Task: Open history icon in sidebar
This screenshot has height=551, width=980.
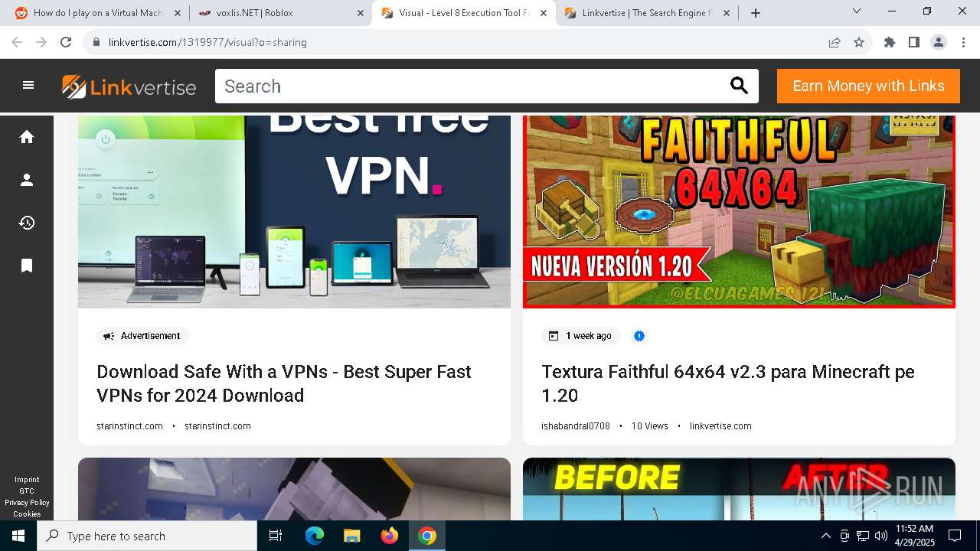Action: (27, 223)
